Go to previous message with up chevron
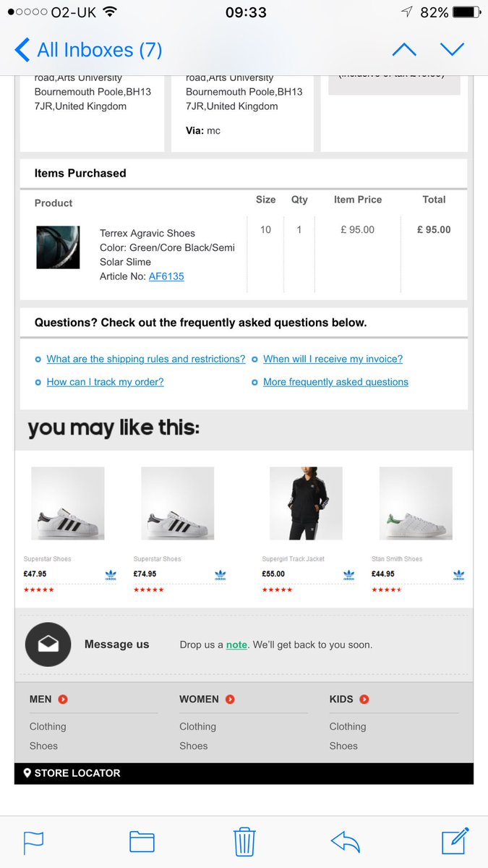This screenshot has height=868, width=488. tap(404, 50)
